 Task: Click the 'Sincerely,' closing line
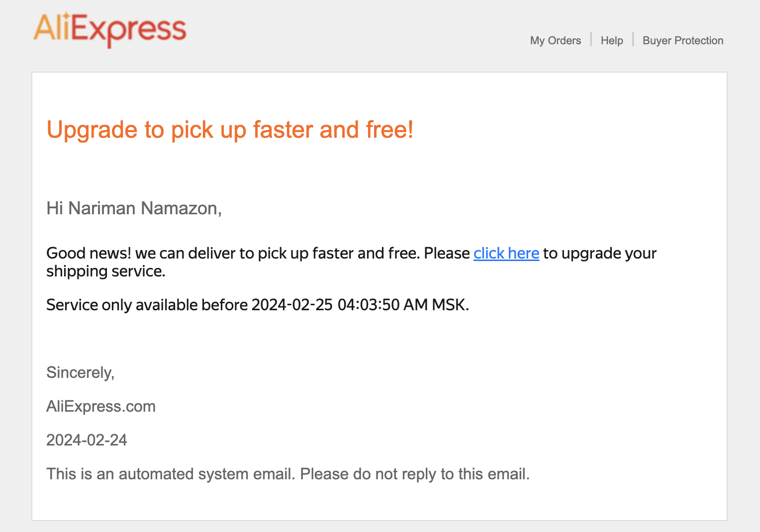coord(81,372)
